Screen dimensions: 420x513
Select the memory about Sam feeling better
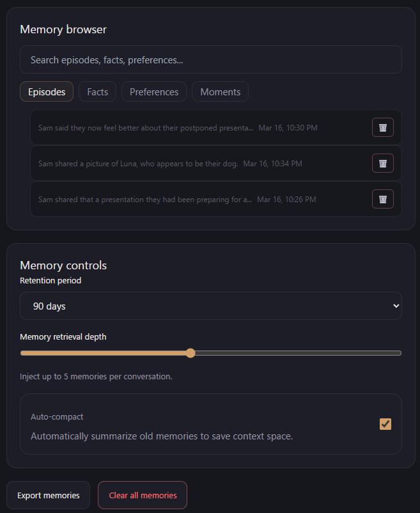[x=192, y=127]
